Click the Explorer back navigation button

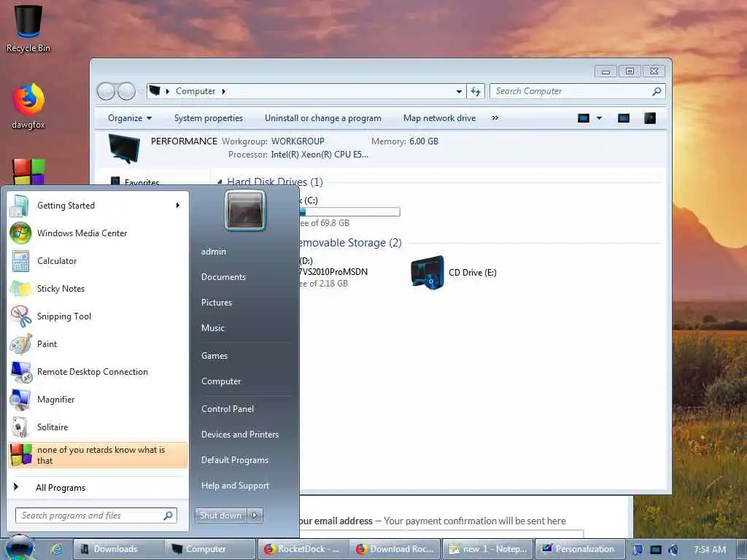[x=106, y=91]
